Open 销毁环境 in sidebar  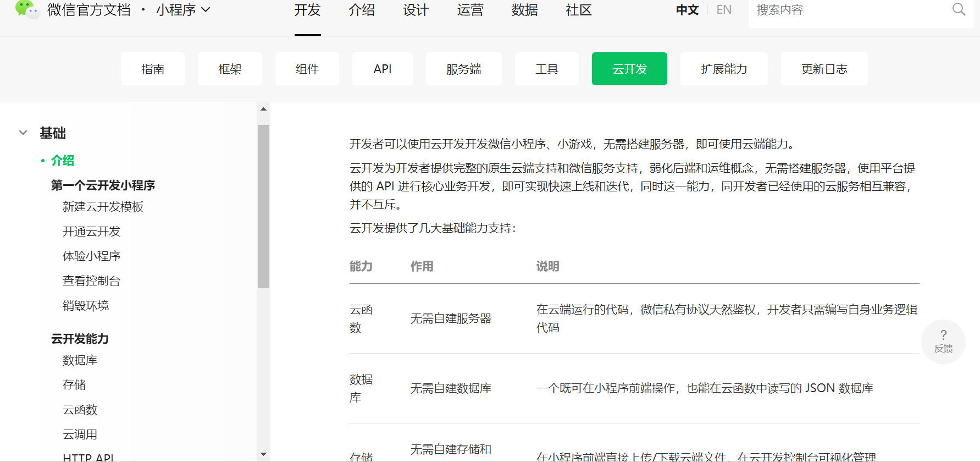pyautogui.click(x=86, y=306)
